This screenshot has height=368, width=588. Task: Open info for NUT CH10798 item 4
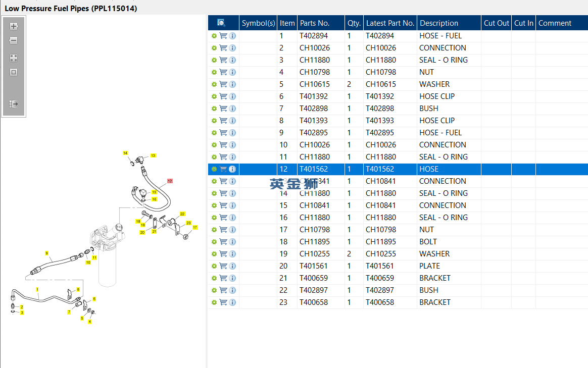click(x=232, y=72)
